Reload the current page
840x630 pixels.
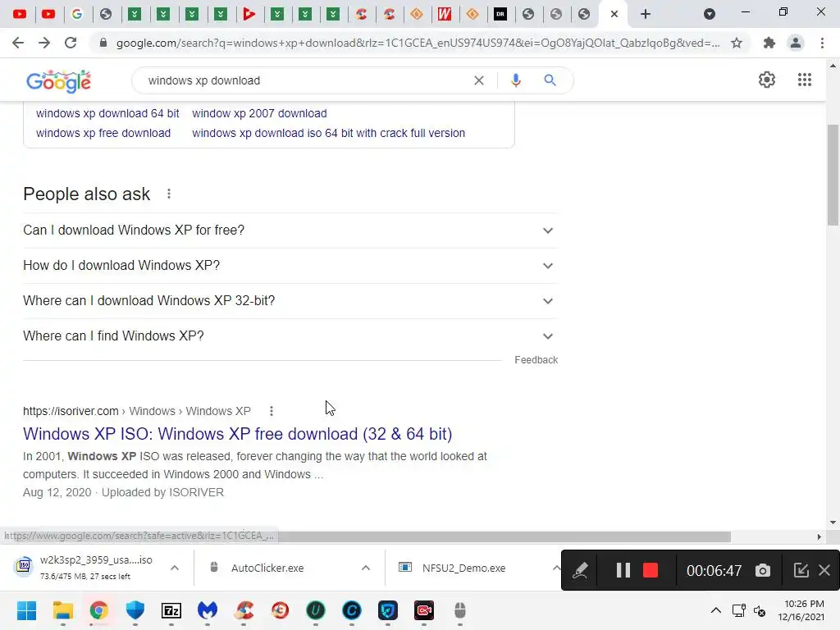(71, 43)
